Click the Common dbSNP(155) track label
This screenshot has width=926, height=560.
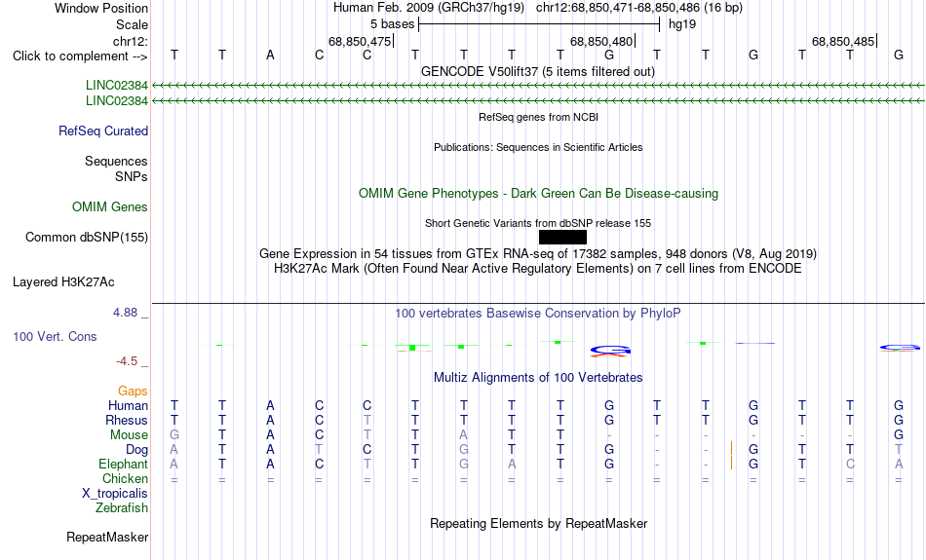87,238
